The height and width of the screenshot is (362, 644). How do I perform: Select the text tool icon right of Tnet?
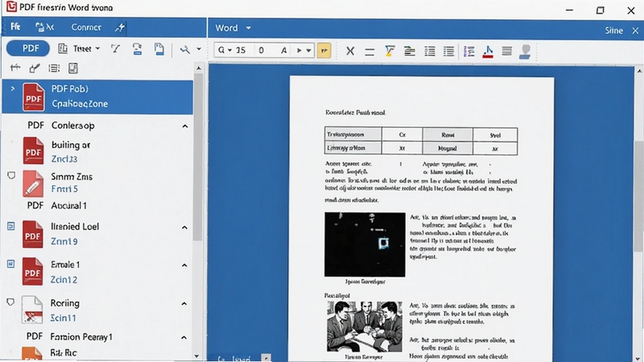pos(115,49)
